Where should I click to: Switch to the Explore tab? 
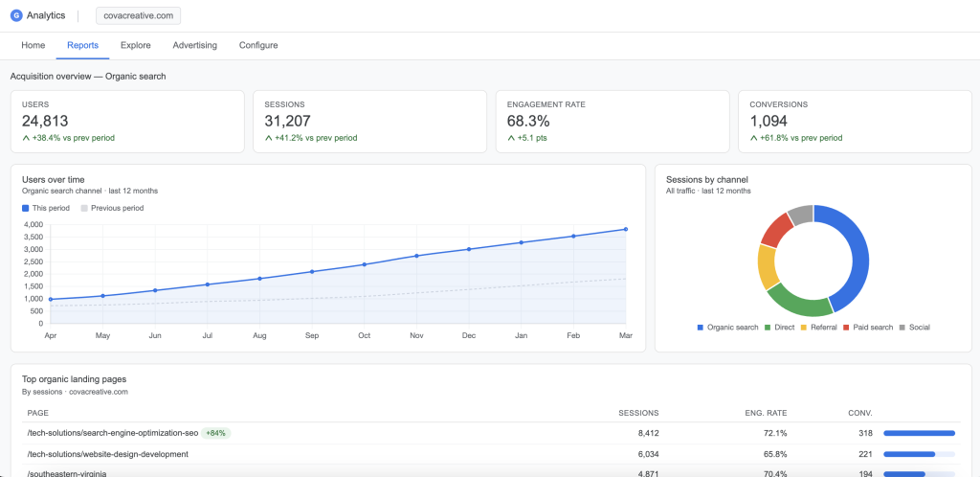(x=135, y=45)
